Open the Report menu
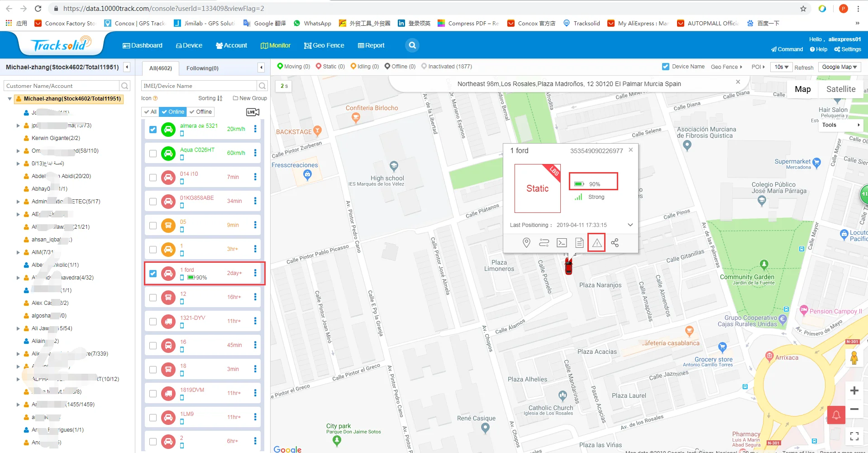 371,45
